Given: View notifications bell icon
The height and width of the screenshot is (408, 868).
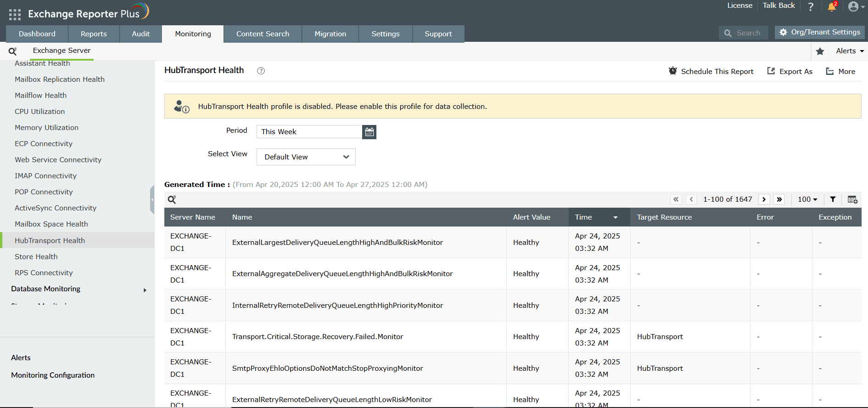Looking at the screenshot, I should (x=832, y=6).
